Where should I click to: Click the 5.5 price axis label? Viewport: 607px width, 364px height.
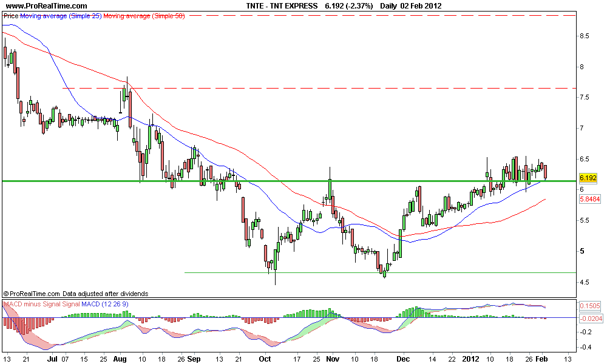click(x=584, y=220)
